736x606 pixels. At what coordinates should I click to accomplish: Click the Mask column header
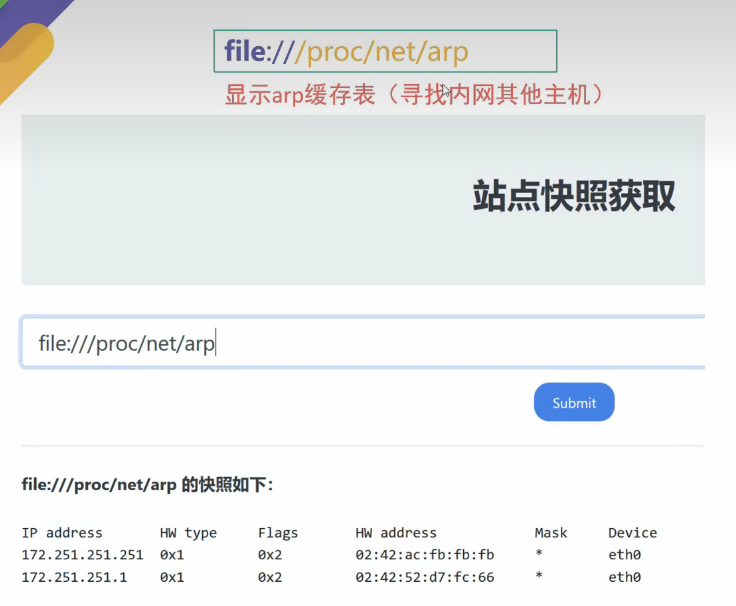pos(551,533)
